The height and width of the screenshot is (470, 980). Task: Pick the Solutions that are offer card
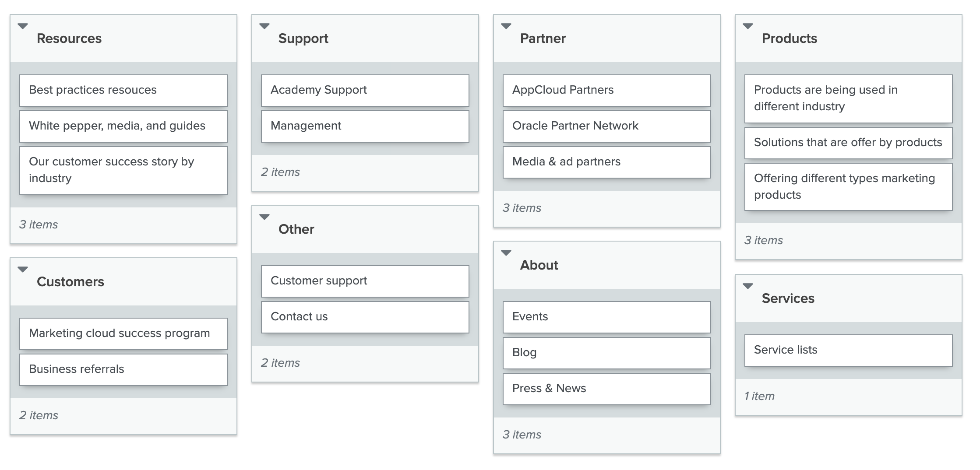(848, 143)
